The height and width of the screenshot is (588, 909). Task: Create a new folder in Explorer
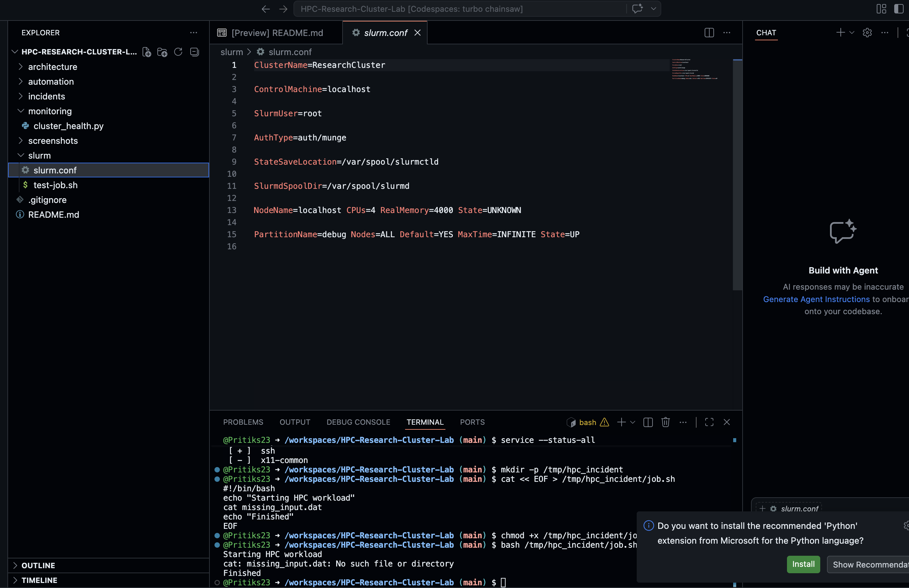coord(162,52)
